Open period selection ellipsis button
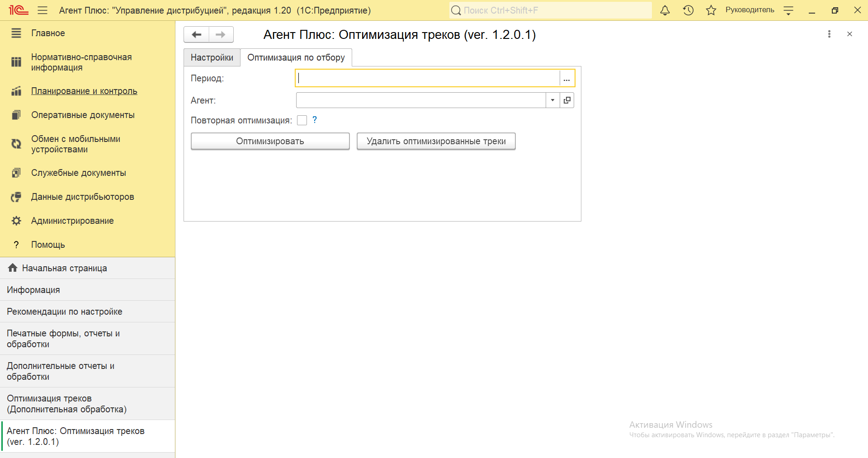 [x=566, y=78]
